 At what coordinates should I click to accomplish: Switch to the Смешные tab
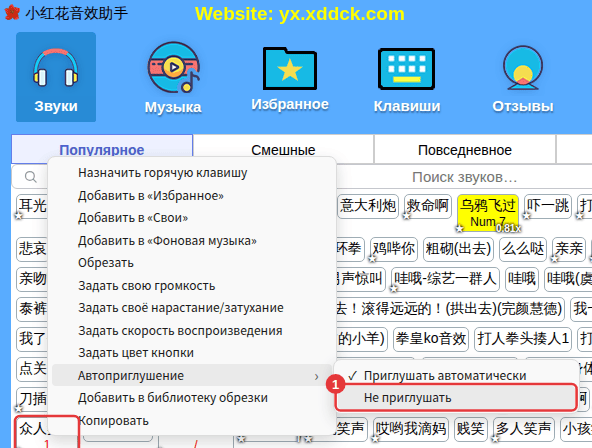[283, 150]
